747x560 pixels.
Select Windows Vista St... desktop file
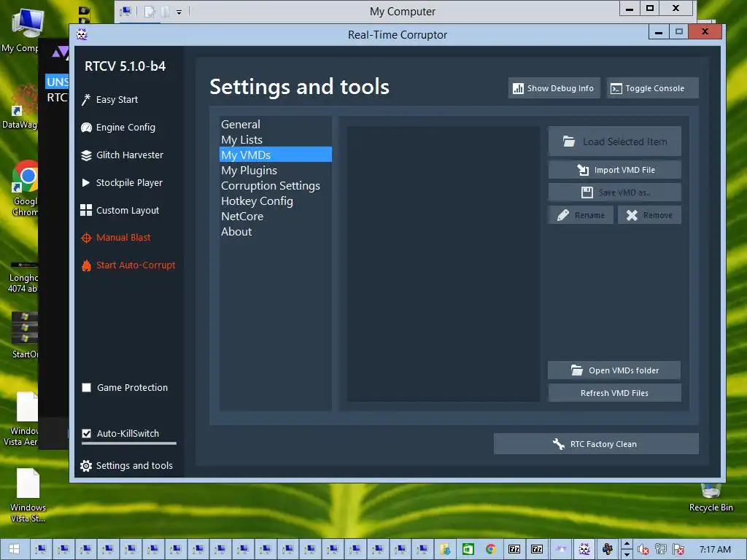(x=28, y=495)
